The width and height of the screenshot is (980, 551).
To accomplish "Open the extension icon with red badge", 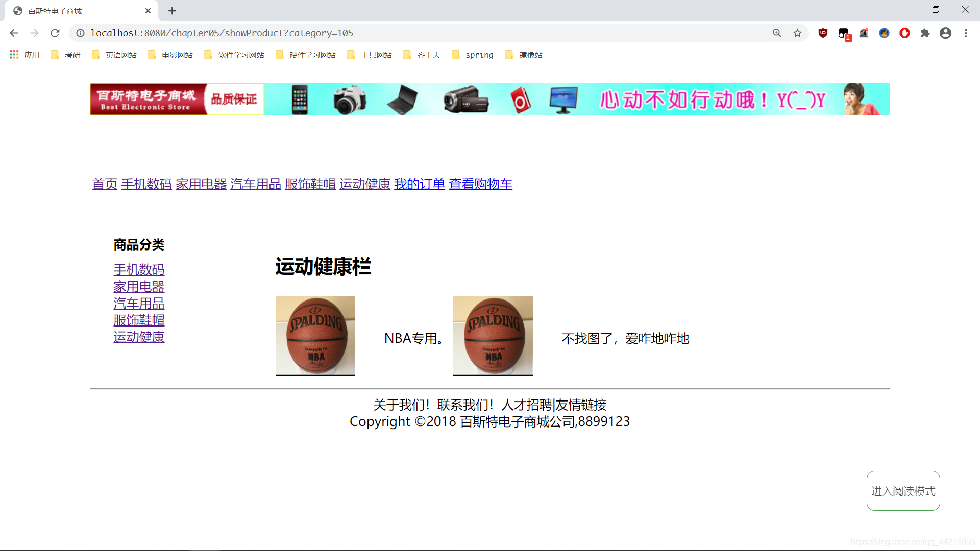I will pyautogui.click(x=844, y=34).
